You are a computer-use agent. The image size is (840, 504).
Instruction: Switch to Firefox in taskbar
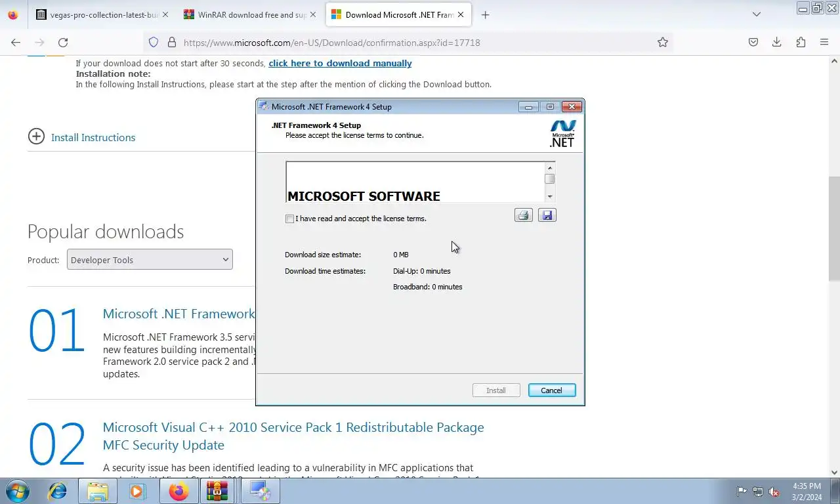click(178, 491)
